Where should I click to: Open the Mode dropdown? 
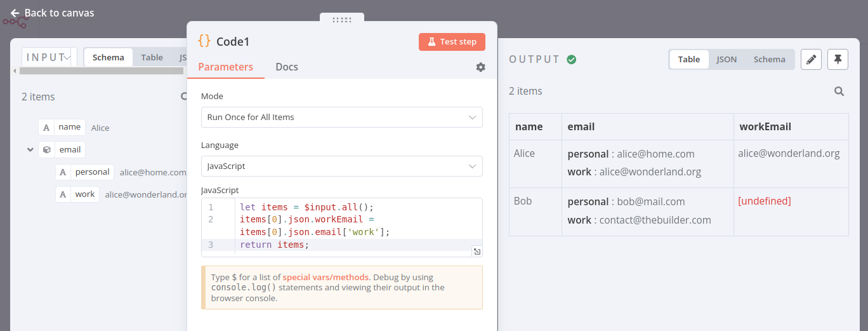[341, 118]
